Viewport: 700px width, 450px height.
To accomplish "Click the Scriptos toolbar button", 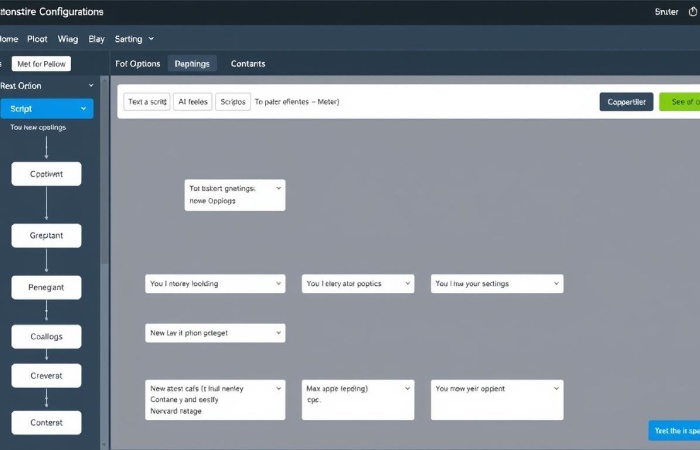I will click(232, 102).
